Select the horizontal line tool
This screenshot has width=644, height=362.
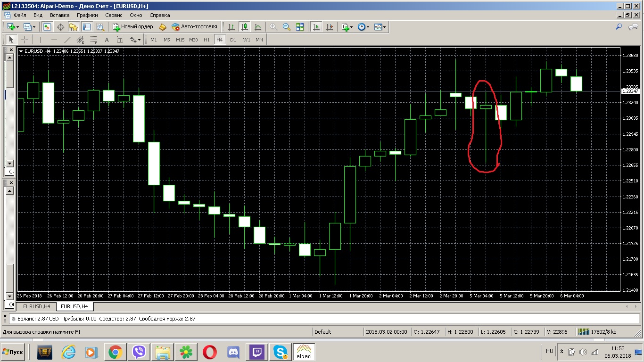pos(54,40)
